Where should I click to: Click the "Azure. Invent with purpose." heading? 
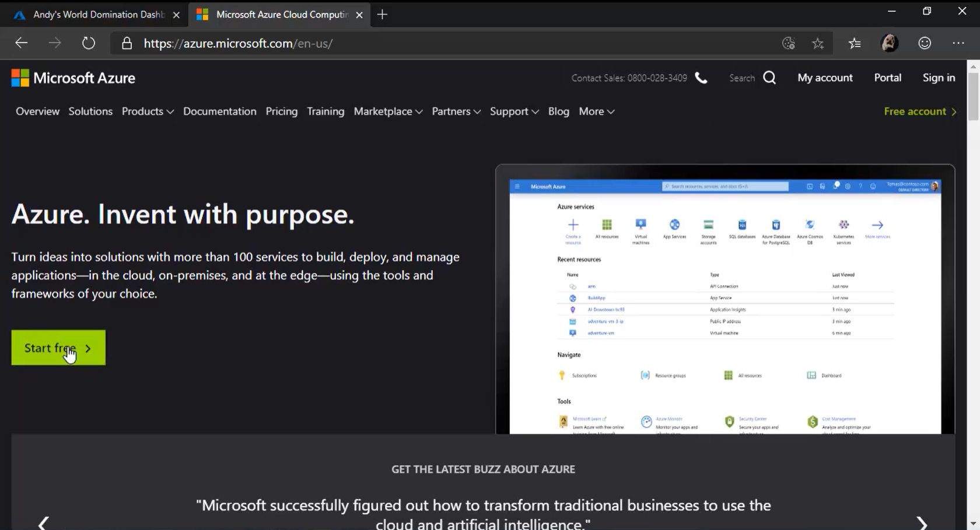(183, 214)
